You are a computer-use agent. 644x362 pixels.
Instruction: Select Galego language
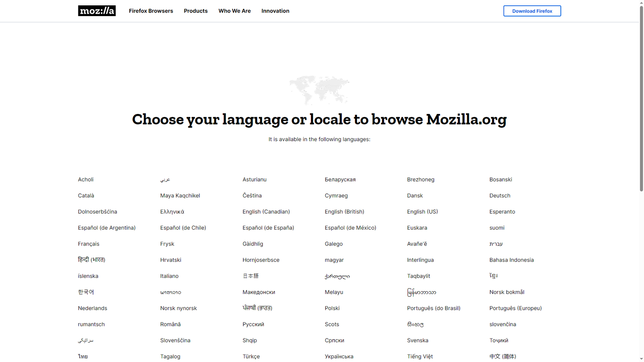coord(333,244)
